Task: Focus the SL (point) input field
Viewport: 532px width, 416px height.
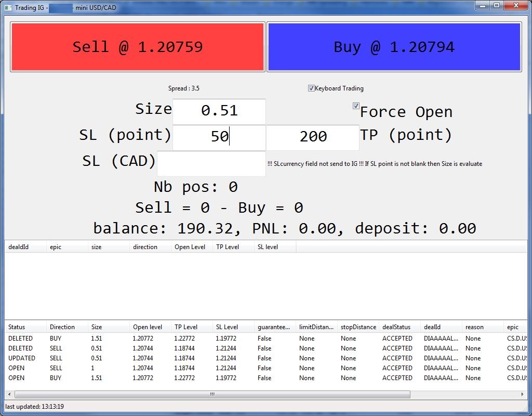Action: click(219, 137)
